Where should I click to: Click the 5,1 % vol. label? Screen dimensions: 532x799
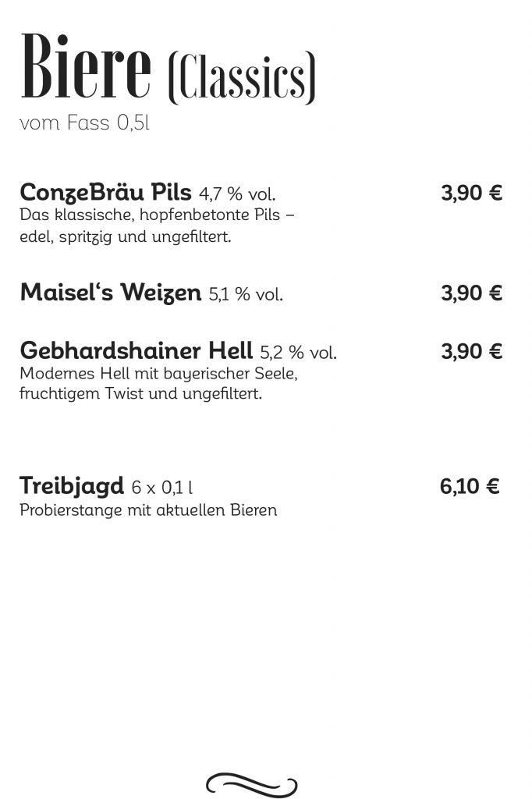[246, 294]
